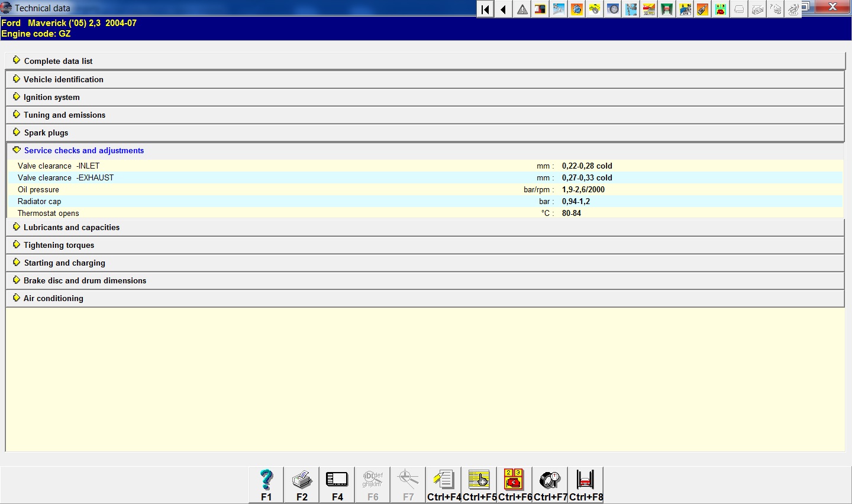Viewport: 852px width, 504px height.
Task: Expand the Complete data list section
Action: coord(58,61)
